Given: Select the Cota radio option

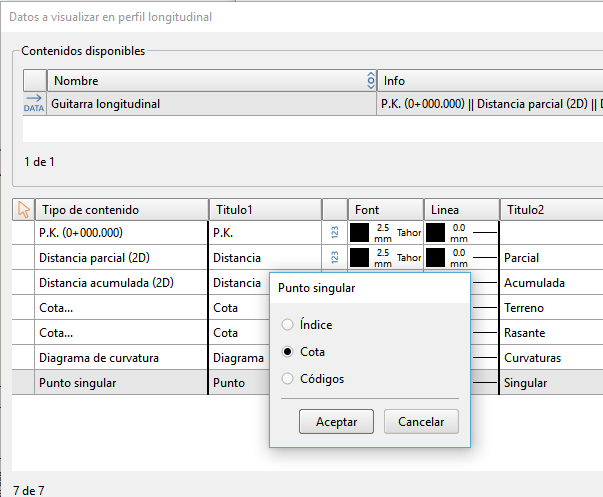Looking at the screenshot, I should (287, 352).
